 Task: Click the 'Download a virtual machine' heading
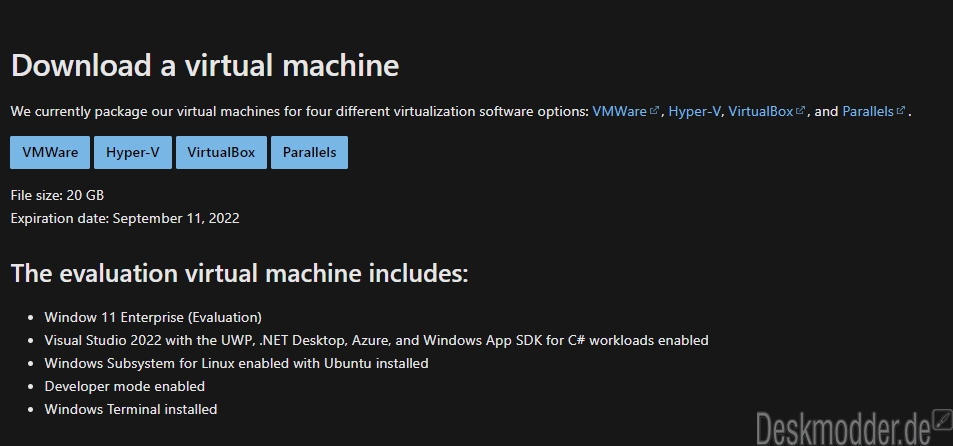[205, 65]
